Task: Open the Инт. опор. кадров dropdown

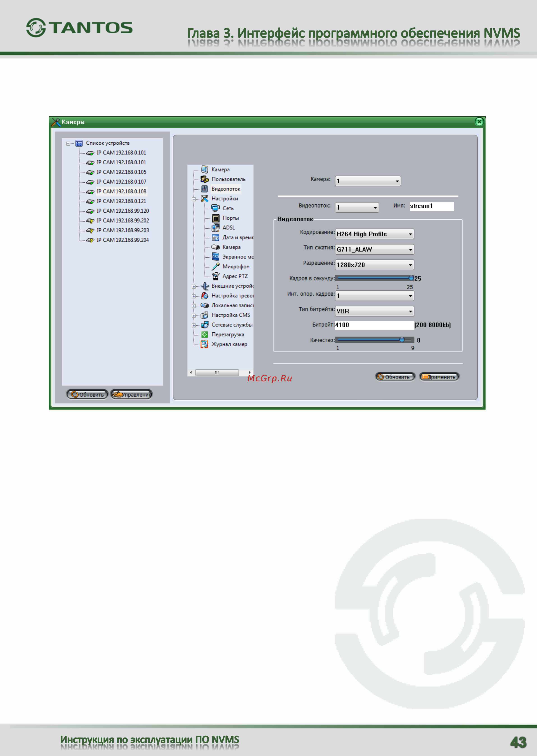Action: click(x=374, y=295)
